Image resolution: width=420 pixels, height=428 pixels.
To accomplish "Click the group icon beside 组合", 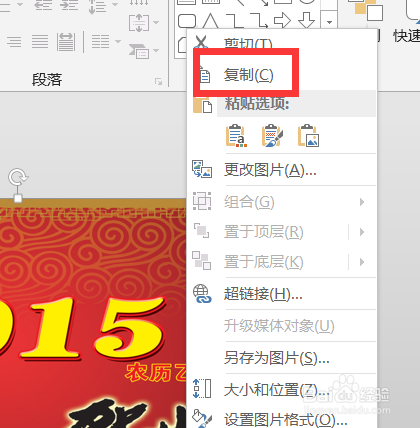I will click(202, 201).
